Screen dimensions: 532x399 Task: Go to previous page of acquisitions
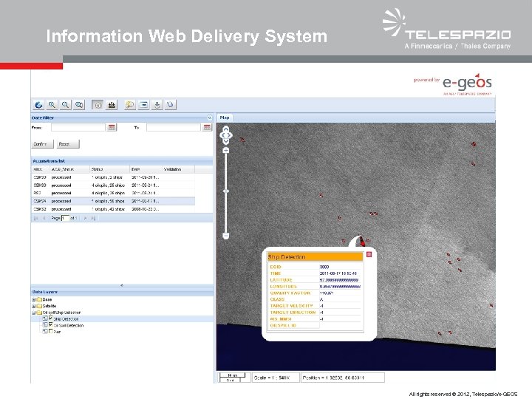point(44,218)
